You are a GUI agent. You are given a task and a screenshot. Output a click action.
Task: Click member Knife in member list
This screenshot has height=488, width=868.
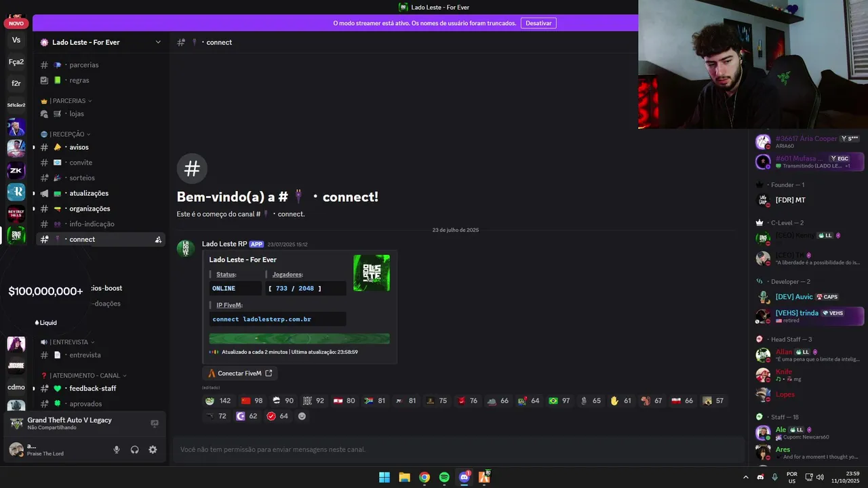[809, 375]
